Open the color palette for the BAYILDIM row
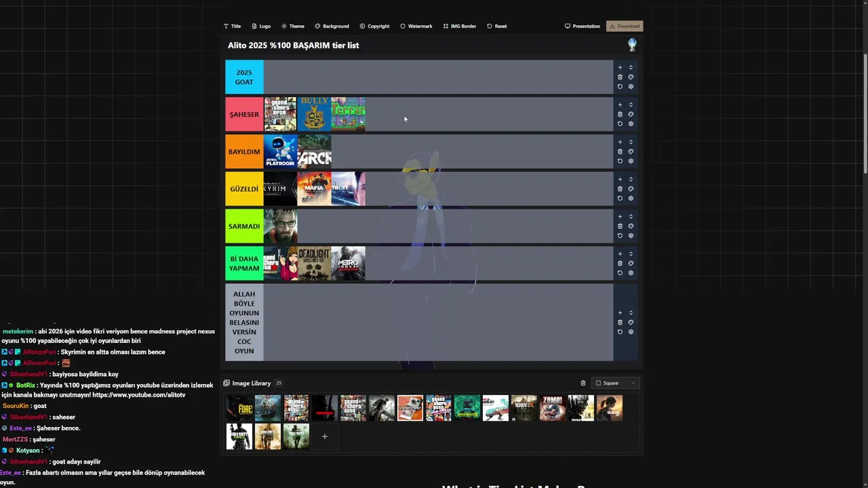The height and width of the screenshot is (488, 868). [x=631, y=151]
